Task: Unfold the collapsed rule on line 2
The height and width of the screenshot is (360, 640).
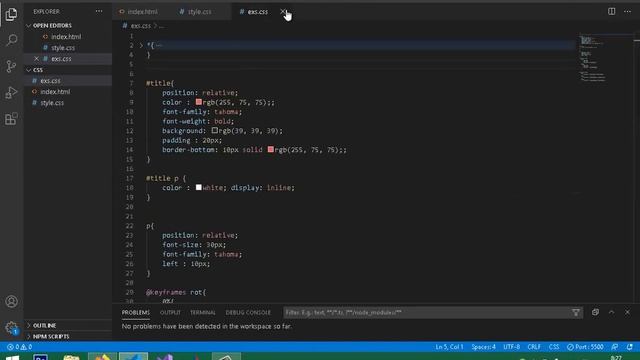Action: click(141, 45)
